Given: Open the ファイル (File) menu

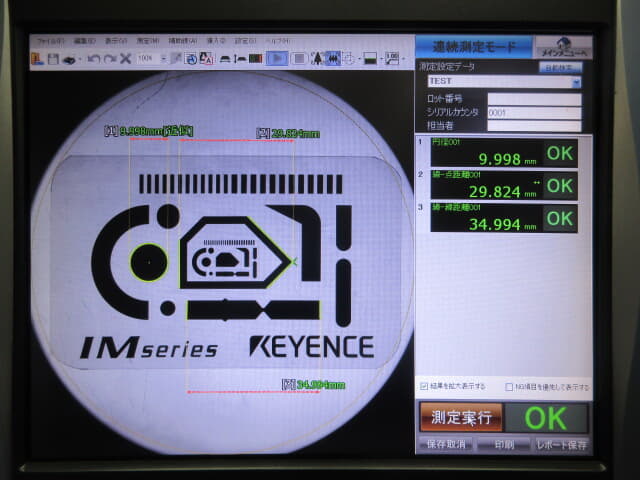Looking at the screenshot, I should click(50, 41).
